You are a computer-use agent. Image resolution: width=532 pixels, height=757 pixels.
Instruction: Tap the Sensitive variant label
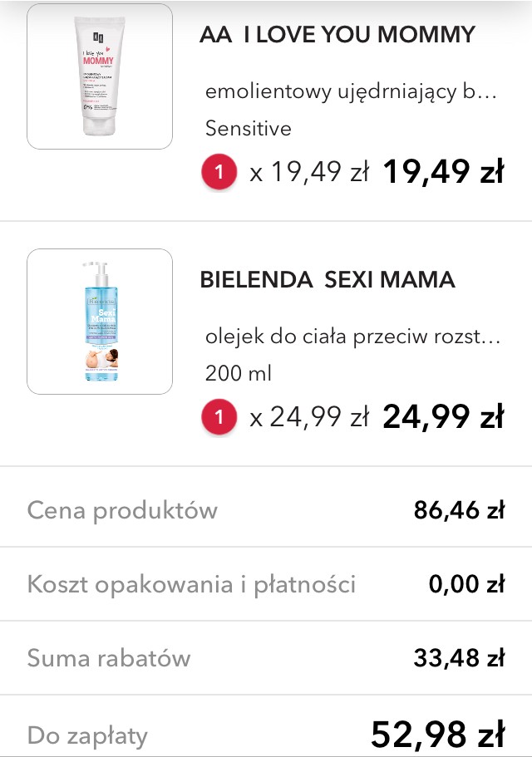click(248, 129)
